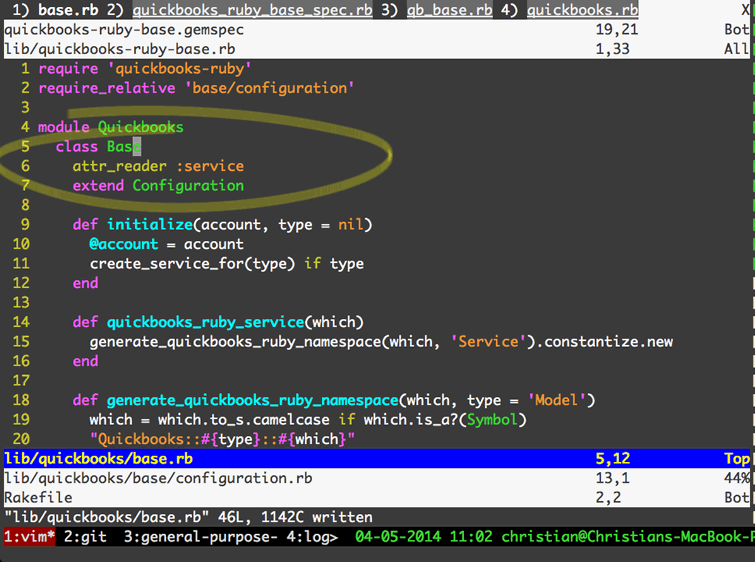Place cursor on require 'quickbooks-ruby' line
755x562 pixels.
coord(144,69)
